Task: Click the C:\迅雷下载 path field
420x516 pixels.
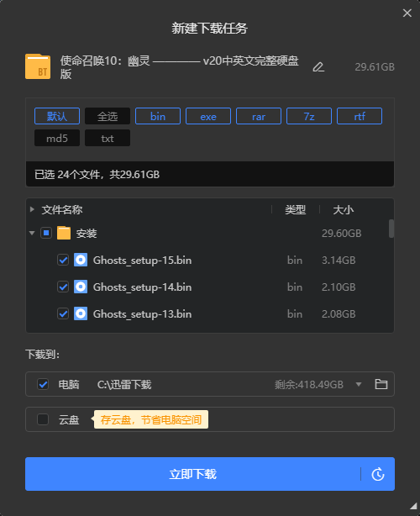Action: 124,384
